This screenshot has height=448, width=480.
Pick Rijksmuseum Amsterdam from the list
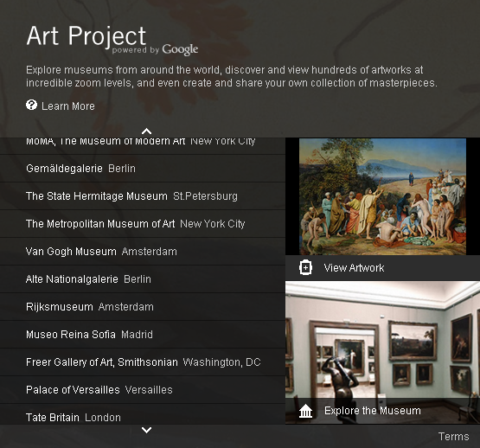(143, 307)
